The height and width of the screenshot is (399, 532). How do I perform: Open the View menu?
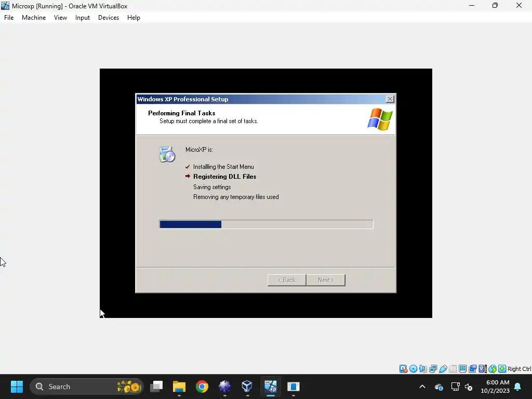coord(60,18)
